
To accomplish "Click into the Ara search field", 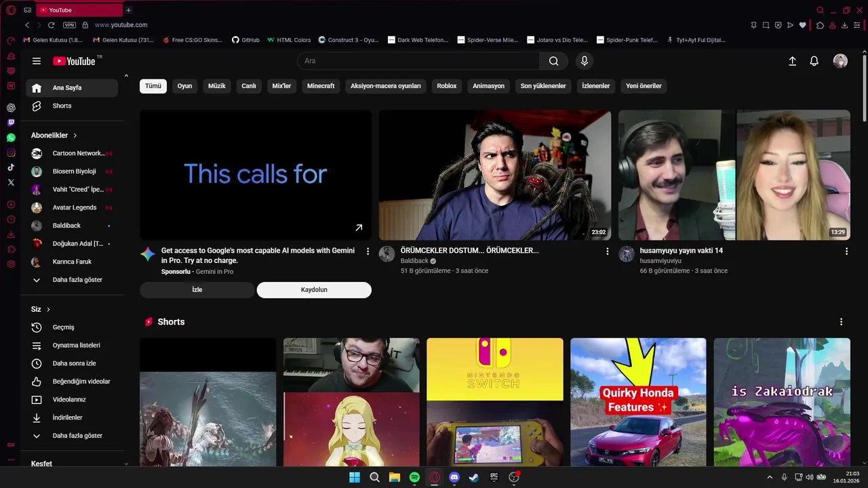I will point(418,61).
